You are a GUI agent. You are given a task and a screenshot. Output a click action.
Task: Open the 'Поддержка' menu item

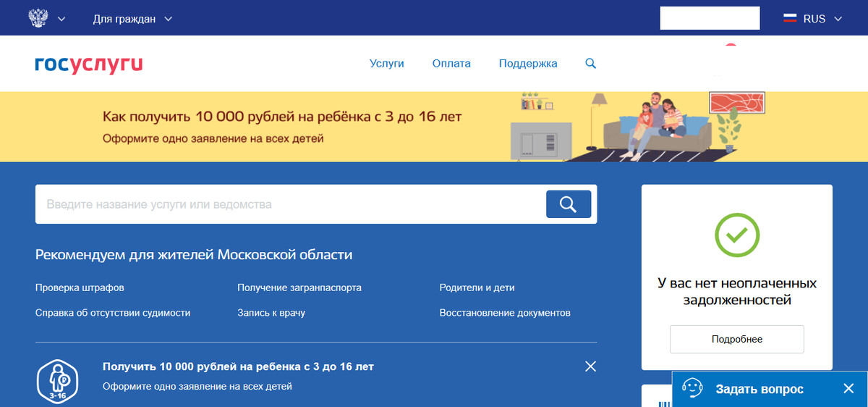click(x=528, y=64)
